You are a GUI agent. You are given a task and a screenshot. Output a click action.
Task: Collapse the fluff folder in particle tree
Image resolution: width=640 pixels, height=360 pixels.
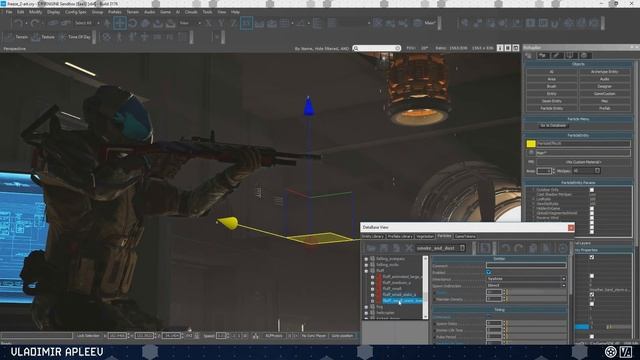click(366, 271)
